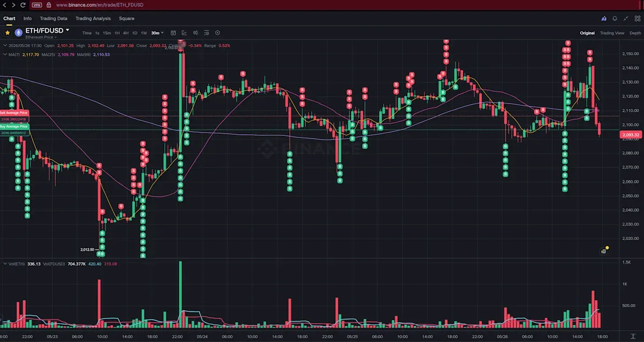Select the Time chart interval
Viewport: 644px width, 342px height.
point(87,33)
